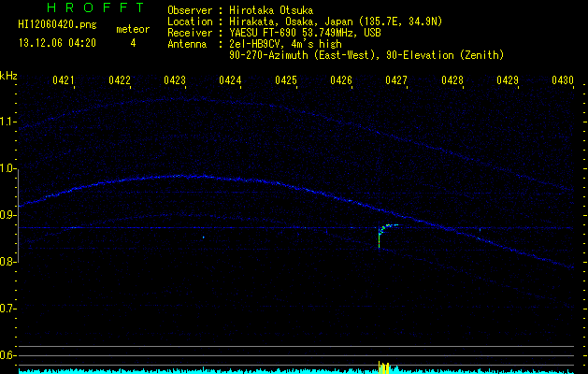
Task: Click the 90-270-Azimuth (East-West) line
Action: coord(366,55)
